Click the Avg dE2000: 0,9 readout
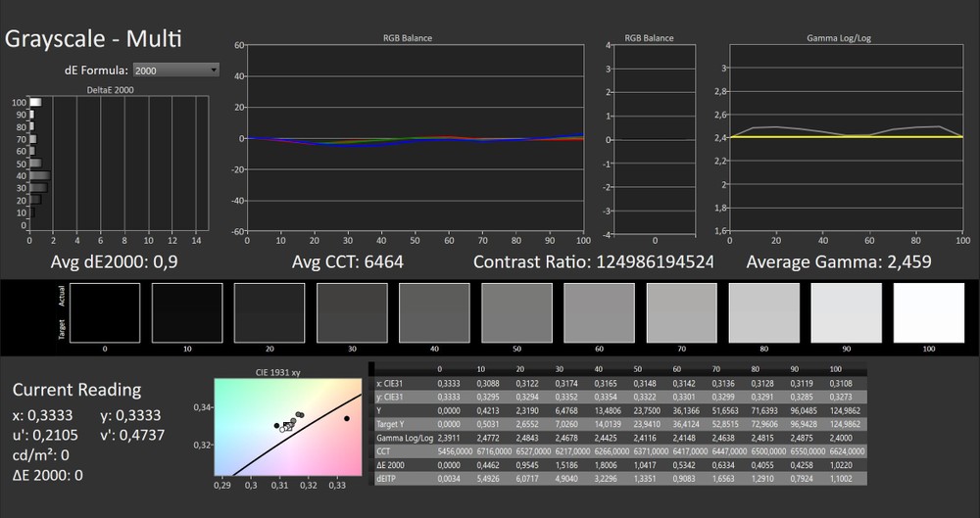 click(x=114, y=261)
